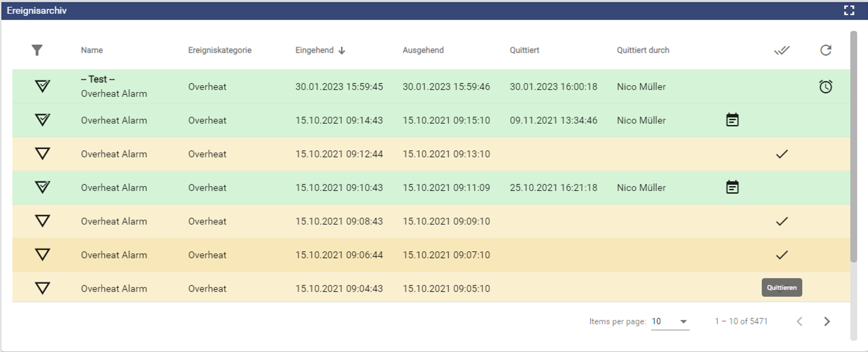Screen dimensions: 868x352
Task: Click the Ereigniskategorie column header
Action: [x=219, y=50]
